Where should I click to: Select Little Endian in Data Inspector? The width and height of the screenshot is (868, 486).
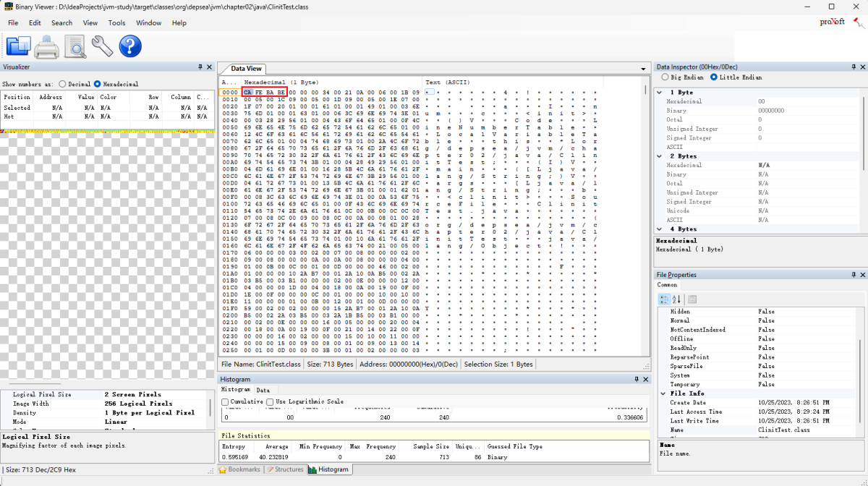736,77
